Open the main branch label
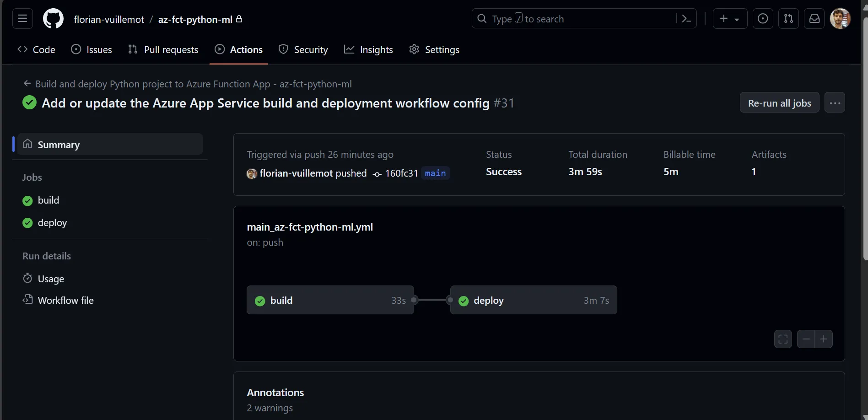This screenshot has height=420, width=868. coord(435,173)
